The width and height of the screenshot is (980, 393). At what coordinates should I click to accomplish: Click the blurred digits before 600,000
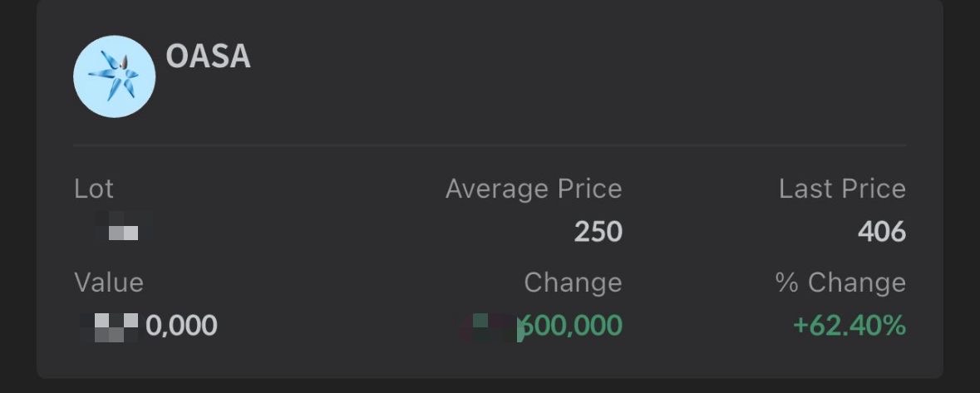click(x=490, y=327)
